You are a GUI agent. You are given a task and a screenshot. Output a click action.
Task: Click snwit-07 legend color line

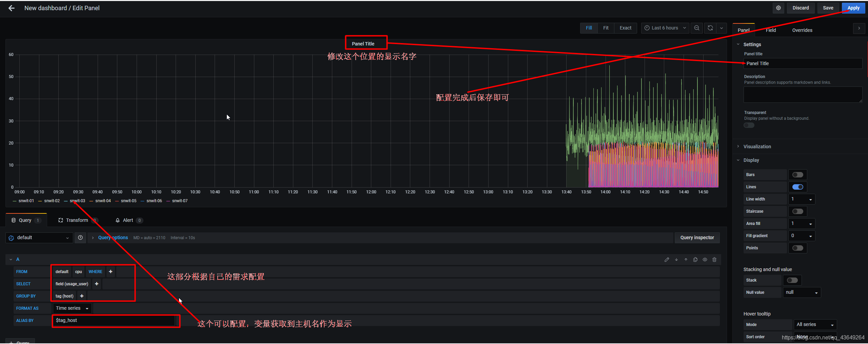point(168,201)
